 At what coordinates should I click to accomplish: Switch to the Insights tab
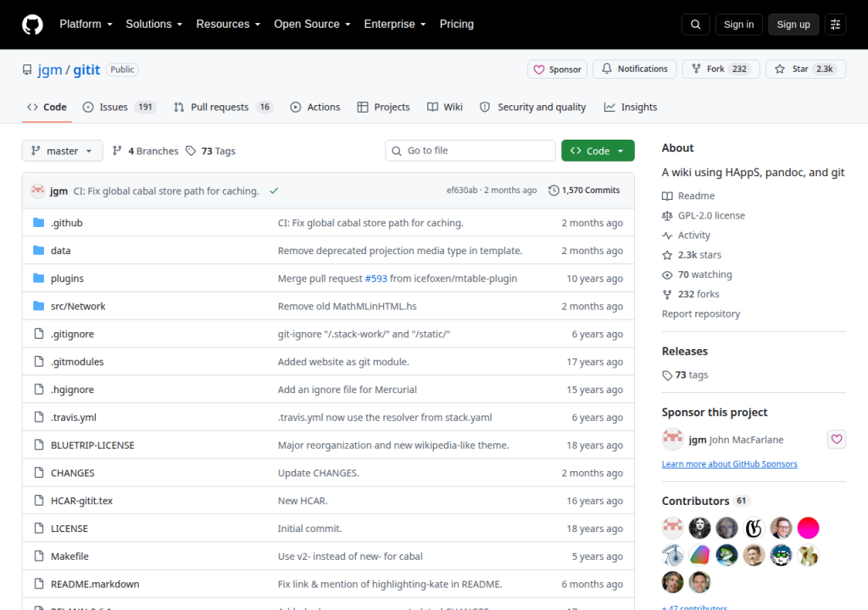pyautogui.click(x=630, y=108)
